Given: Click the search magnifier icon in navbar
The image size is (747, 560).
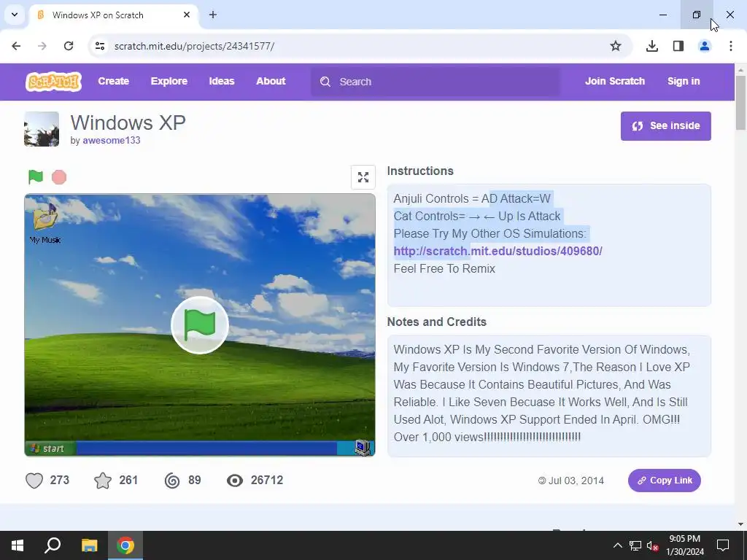Looking at the screenshot, I should [325, 82].
